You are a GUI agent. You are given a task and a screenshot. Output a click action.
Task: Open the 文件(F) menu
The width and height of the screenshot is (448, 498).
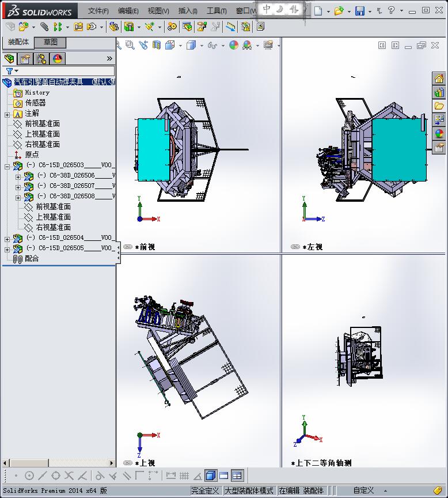click(x=98, y=11)
